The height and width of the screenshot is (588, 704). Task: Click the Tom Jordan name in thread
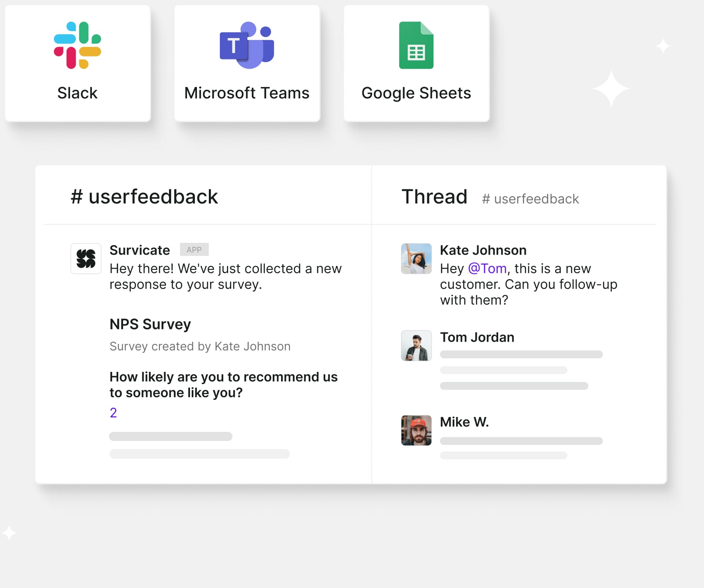[x=477, y=337]
